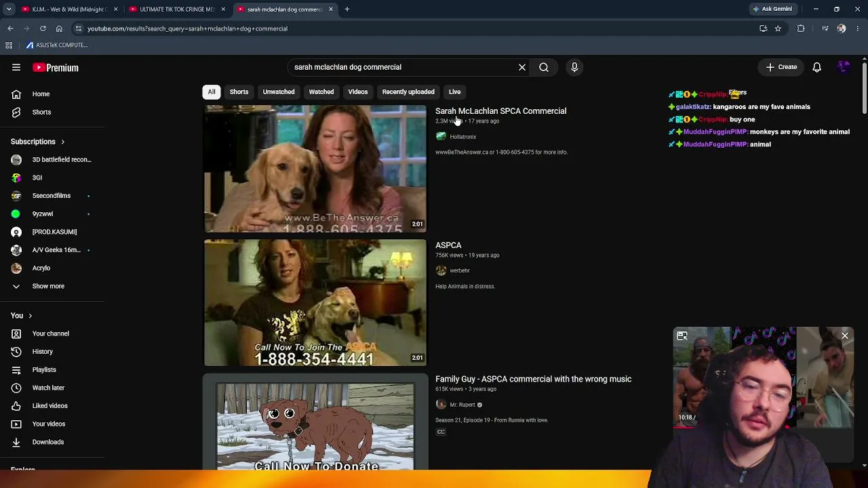Open the YouTube guide hamburger menu
868x488 pixels.
[16, 67]
